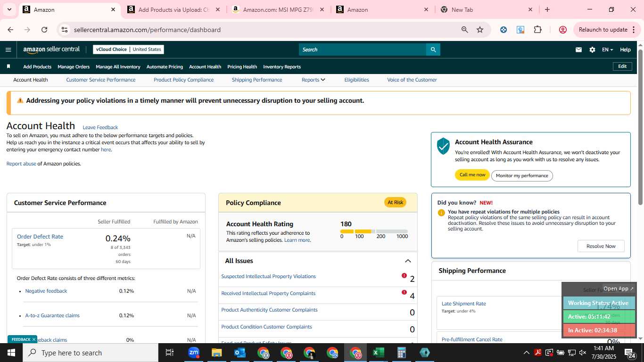Image resolution: width=644 pixels, height=362 pixels.
Task: Click Relaunch to update button
Action: tap(607, 30)
